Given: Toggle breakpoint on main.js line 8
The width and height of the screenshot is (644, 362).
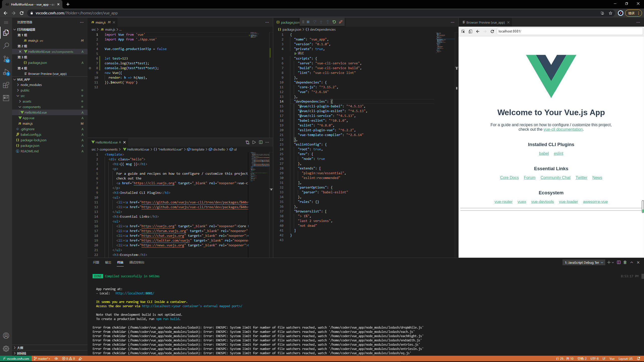Looking at the screenshot, I should (90, 68).
